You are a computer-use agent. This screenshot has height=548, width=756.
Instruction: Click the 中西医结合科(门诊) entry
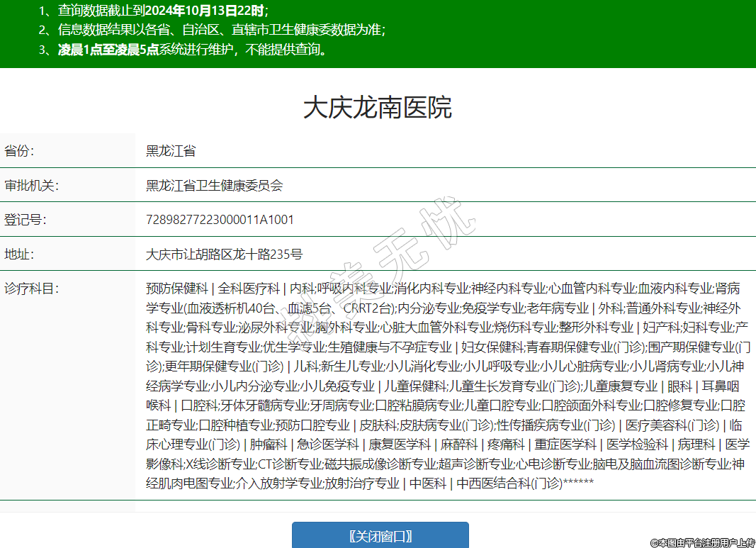tap(509, 483)
